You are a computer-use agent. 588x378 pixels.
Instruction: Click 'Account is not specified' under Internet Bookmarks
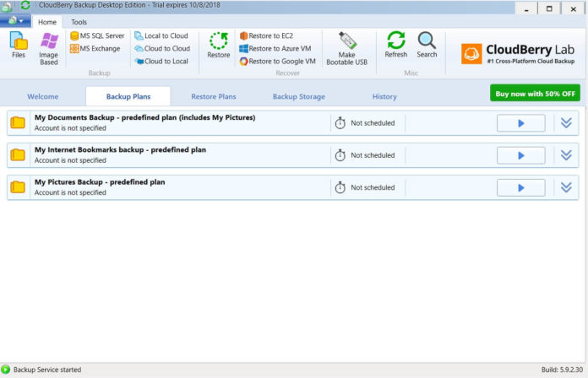pos(70,160)
